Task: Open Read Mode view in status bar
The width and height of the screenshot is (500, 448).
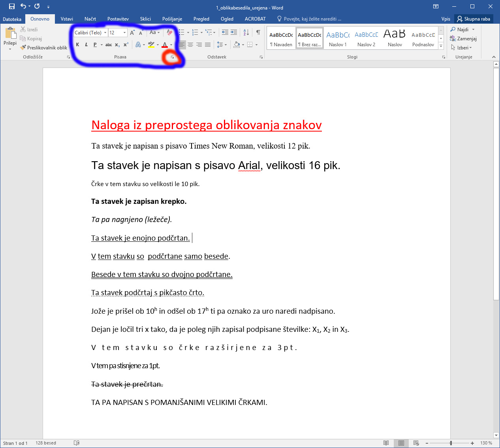Action: [x=386, y=443]
